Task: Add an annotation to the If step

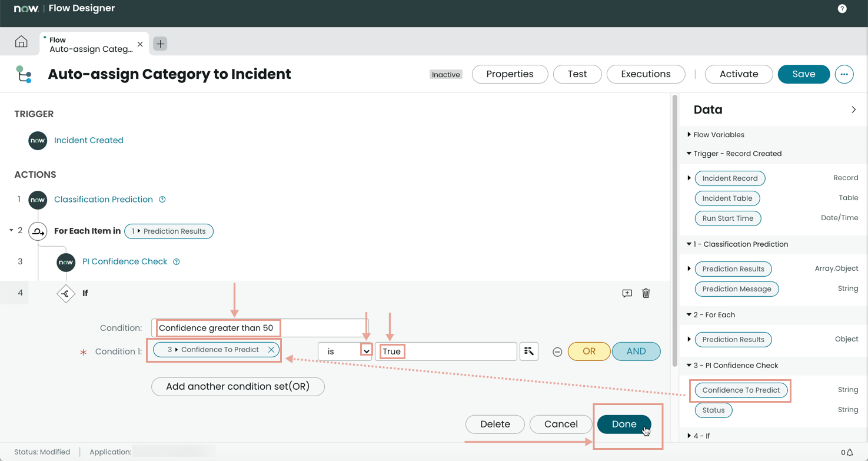Action: [x=627, y=293]
